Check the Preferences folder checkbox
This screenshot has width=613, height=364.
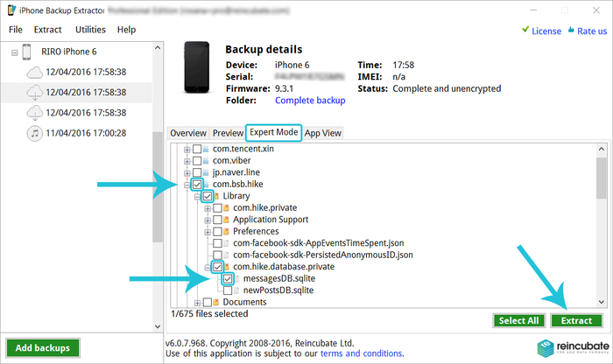(x=217, y=232)
